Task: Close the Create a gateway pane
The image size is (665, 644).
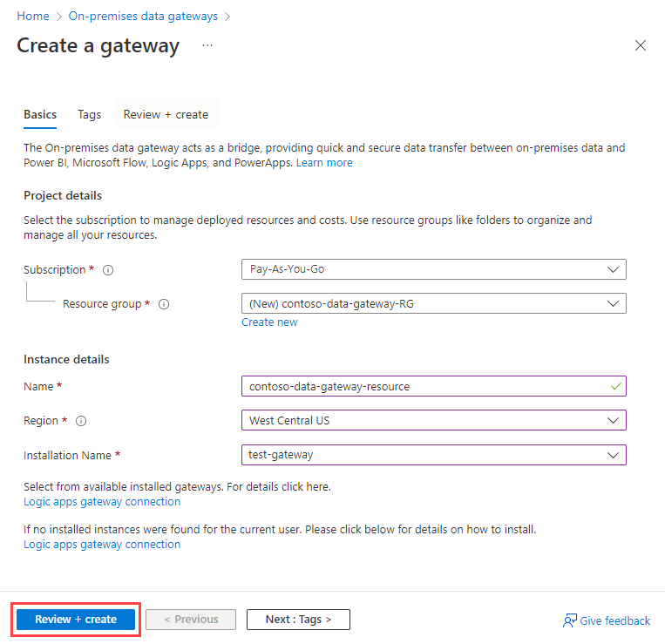Action: coord(641,45)
